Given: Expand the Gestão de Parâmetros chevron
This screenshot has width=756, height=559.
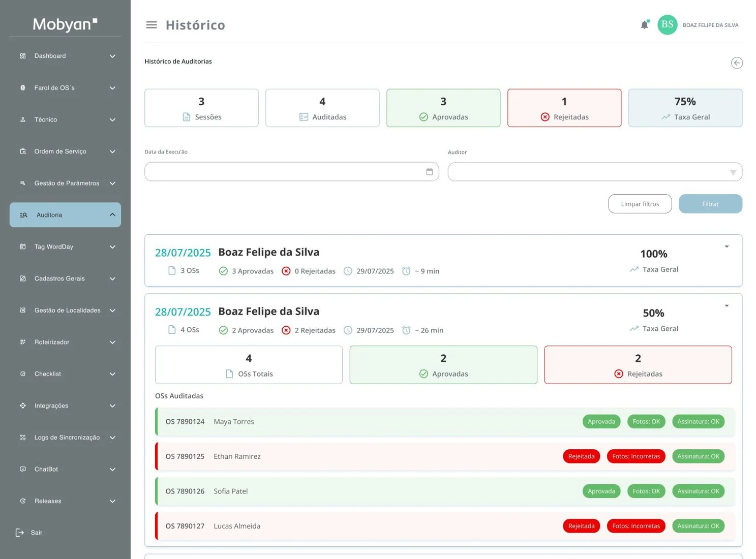Looking at the screenshot, I should [112, 183].
